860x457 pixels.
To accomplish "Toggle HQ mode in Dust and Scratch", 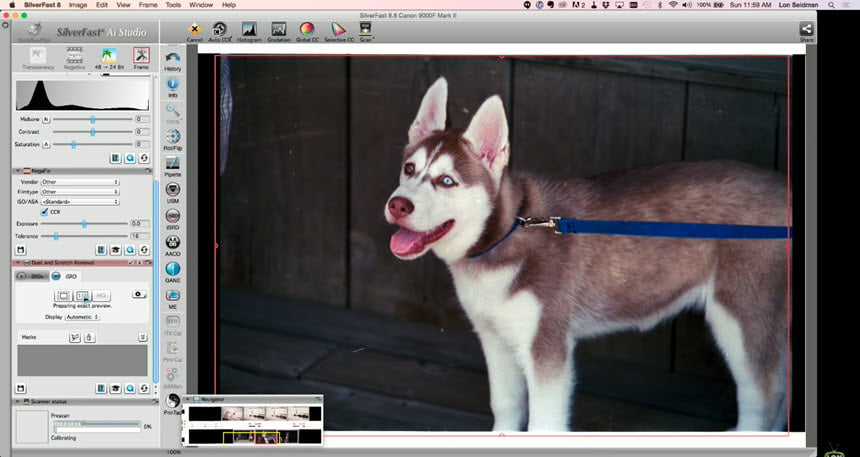I will [x=101, y=296].
